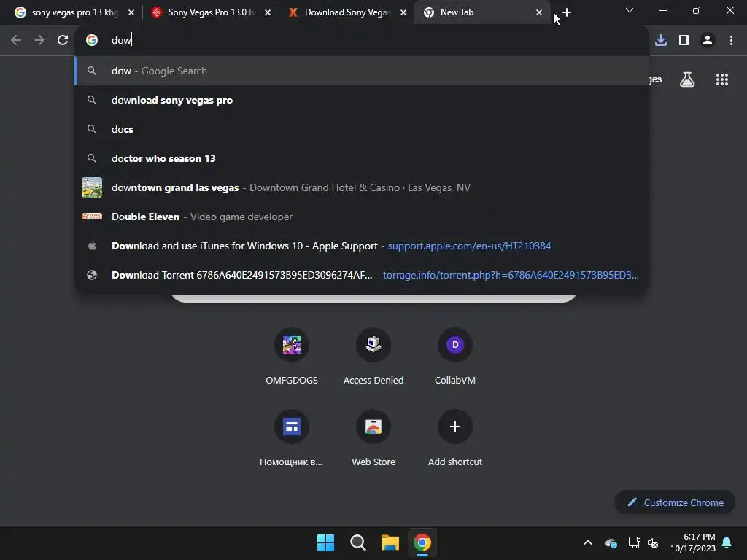Click the Downtown Grand hotel thumbnail
This screenshot has width=747, height=560.
pyautogui.click(x=92, y=187)
